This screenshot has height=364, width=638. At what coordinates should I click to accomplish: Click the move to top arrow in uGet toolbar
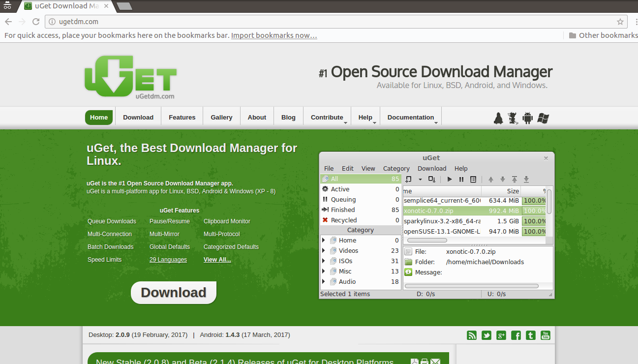(515, 180)
